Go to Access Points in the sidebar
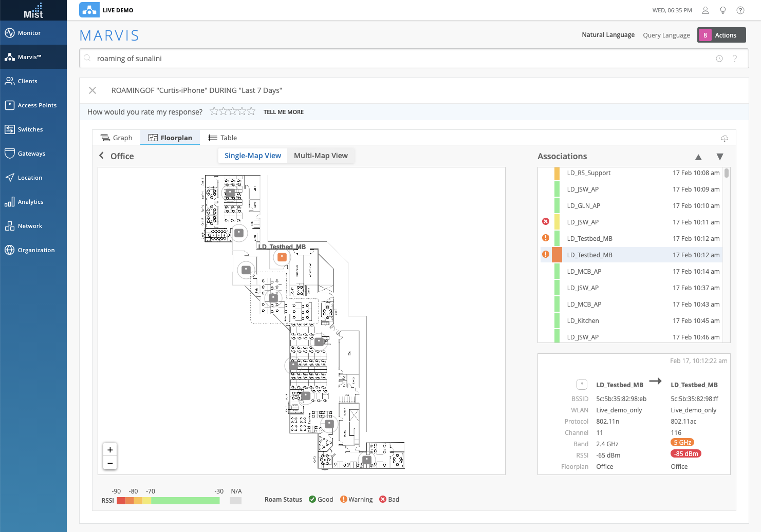The height and width of the screenshot is (532, 761). 37,105
